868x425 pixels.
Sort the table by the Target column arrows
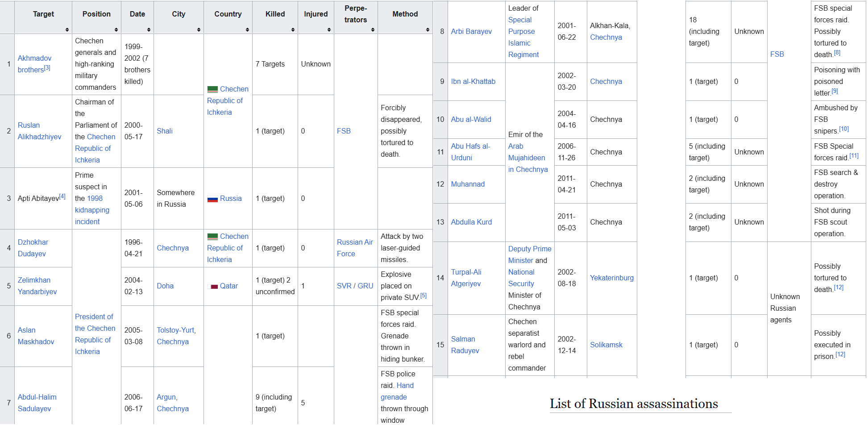(67, 29)
